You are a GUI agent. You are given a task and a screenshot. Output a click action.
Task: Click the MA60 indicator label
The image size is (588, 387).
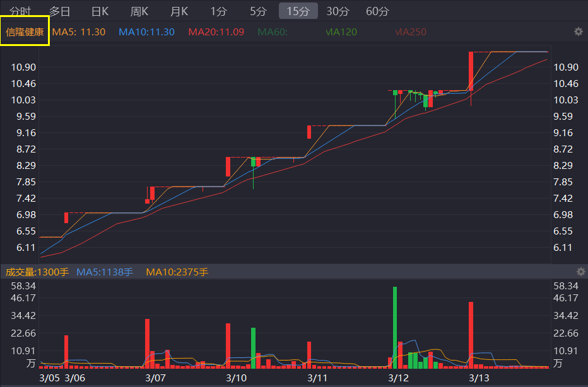[273, 32]
